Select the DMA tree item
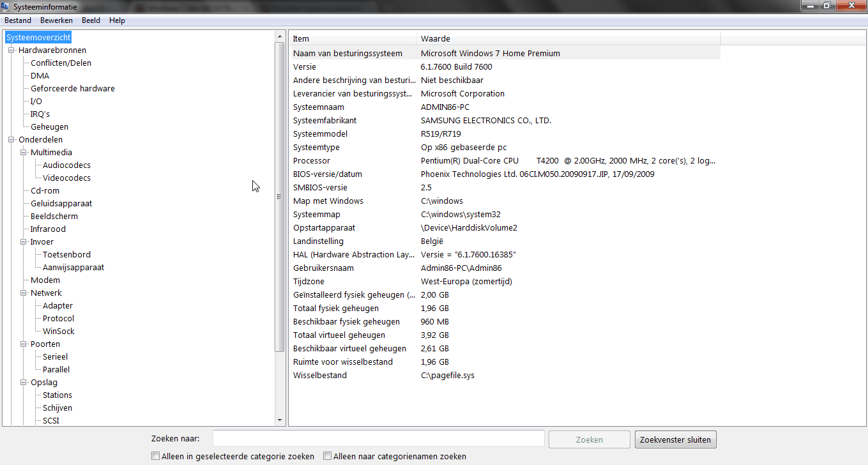 pyautogui.click(x=40, y=76)
